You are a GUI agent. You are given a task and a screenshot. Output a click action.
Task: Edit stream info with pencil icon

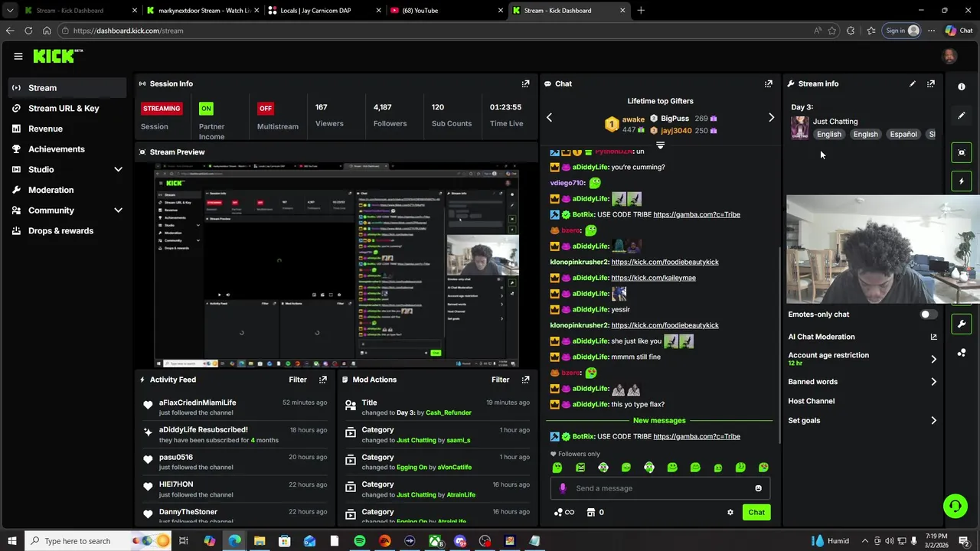912,83
